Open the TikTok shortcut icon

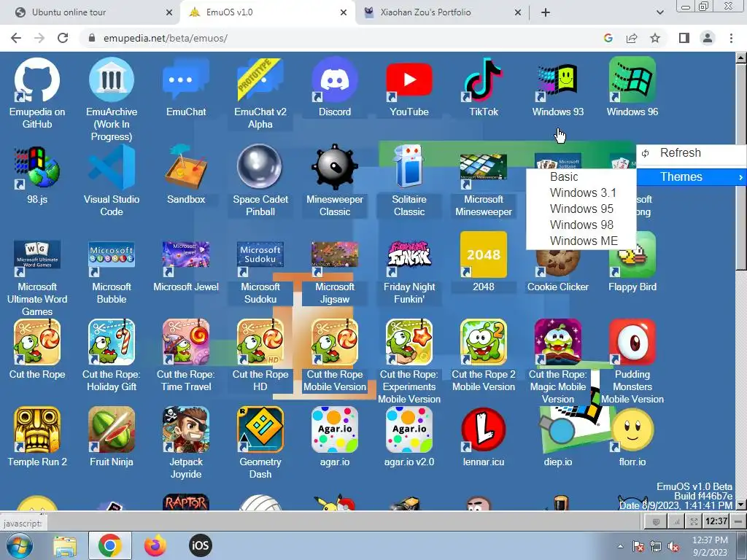483,80
